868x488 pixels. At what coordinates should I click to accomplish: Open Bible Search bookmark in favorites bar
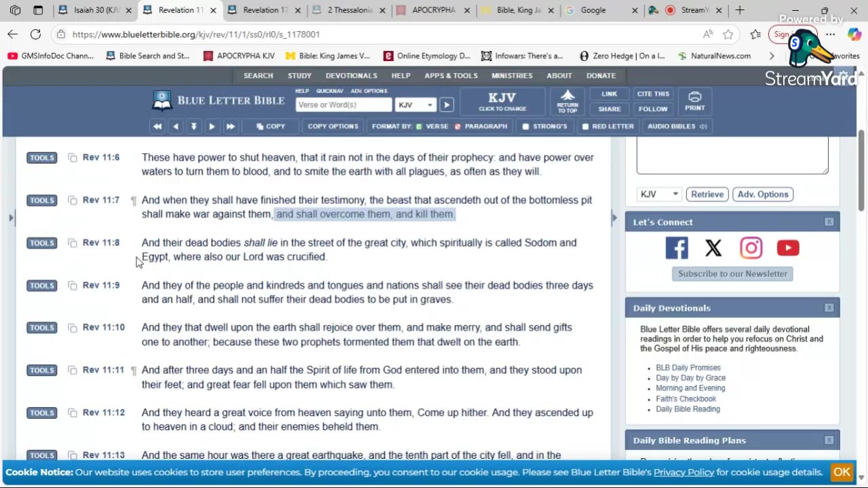148,56
